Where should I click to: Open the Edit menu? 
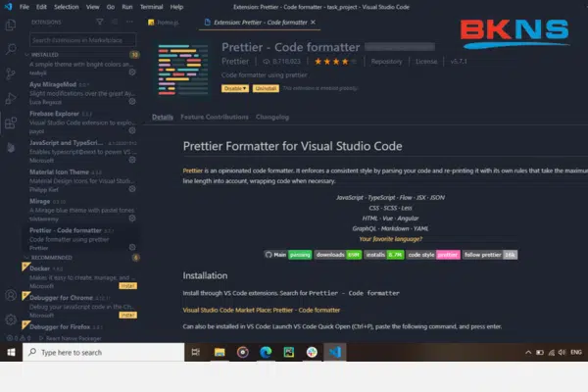(x=41, y=7)
